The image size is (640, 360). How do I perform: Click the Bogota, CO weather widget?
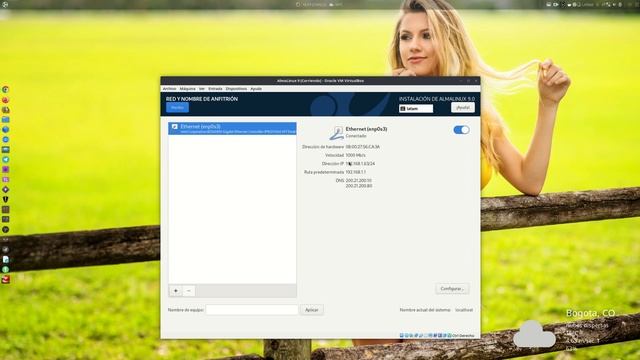click(590, 313)
